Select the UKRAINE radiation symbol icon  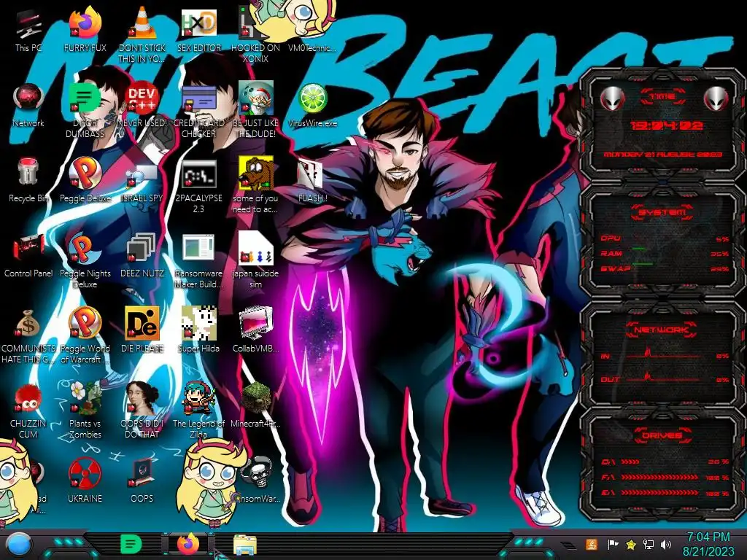coord(85,473)
